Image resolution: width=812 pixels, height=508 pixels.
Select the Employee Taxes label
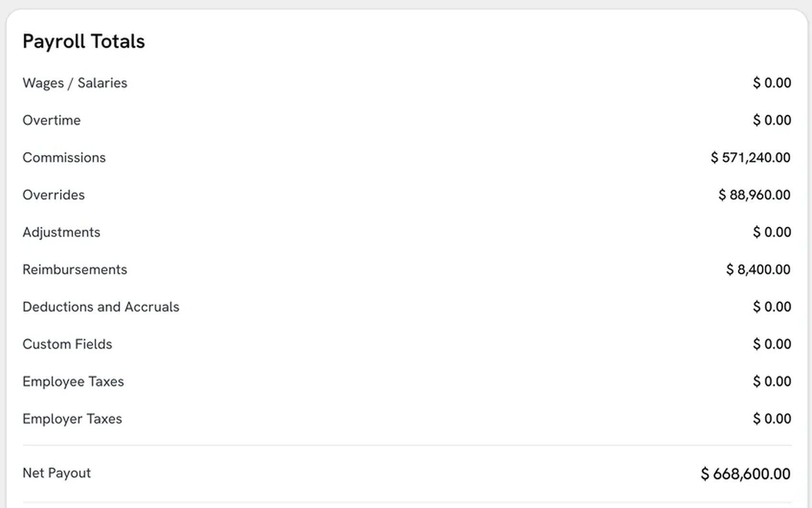(73, 382)
